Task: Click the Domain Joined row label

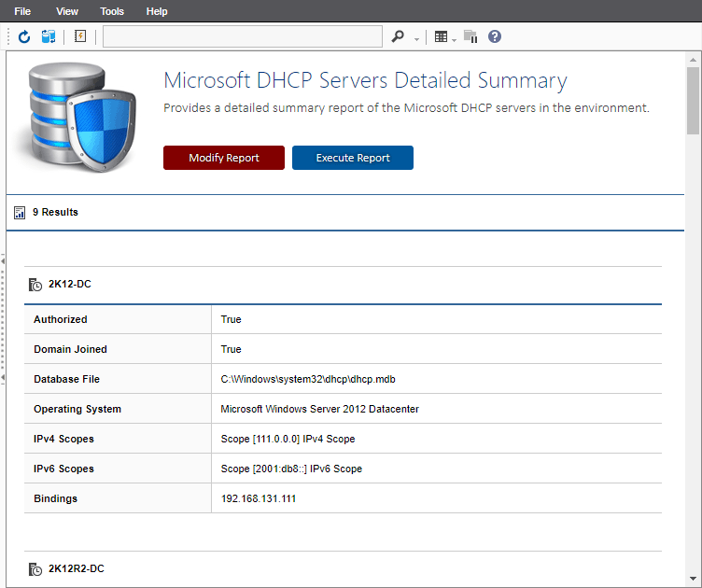Action: tap(70, 349)
